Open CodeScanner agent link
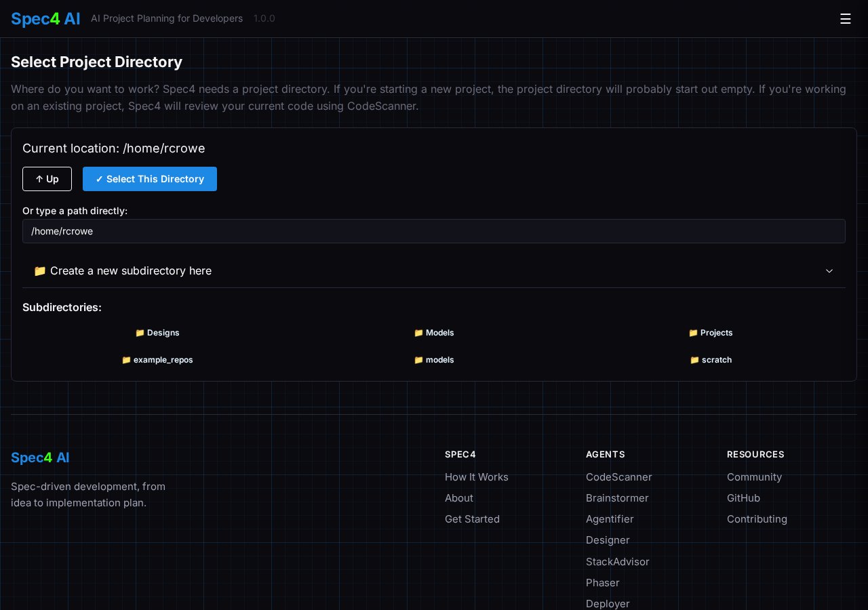Image resolution: width=868 pixels, height=610 pixels. tap(619, 477)
